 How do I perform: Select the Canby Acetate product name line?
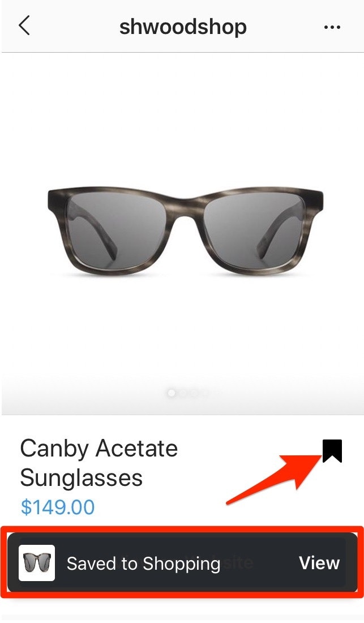(99, 448)
